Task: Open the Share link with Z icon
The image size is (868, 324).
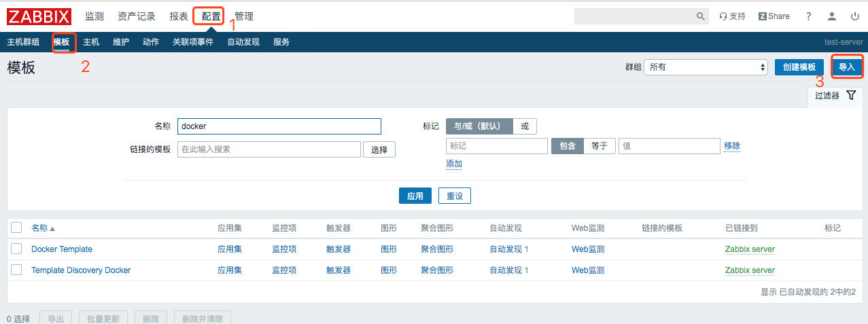Action: 774,16
